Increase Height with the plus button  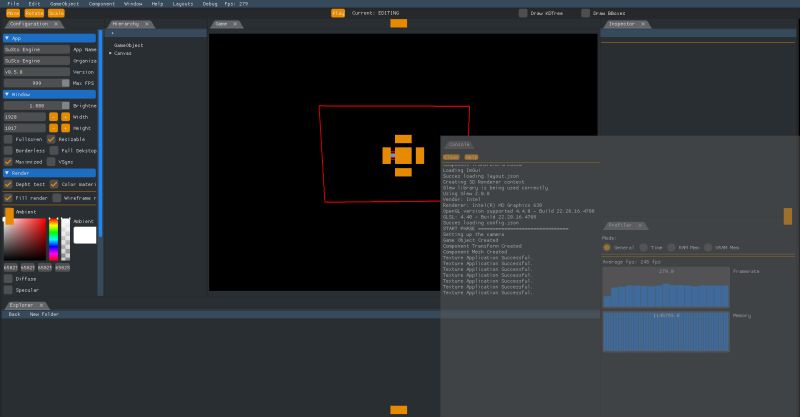[x=65, y=128]
